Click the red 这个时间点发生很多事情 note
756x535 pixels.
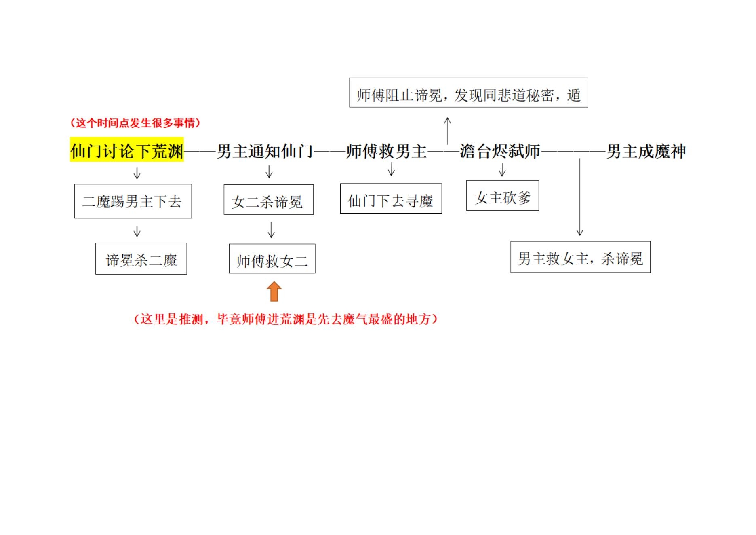pyautogui.click(x=137, y=121)
